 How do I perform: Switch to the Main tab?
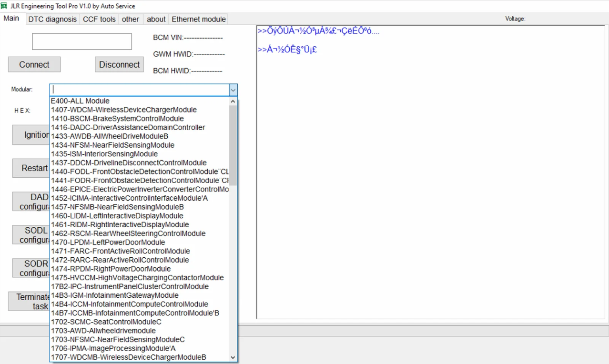[11, 18]
